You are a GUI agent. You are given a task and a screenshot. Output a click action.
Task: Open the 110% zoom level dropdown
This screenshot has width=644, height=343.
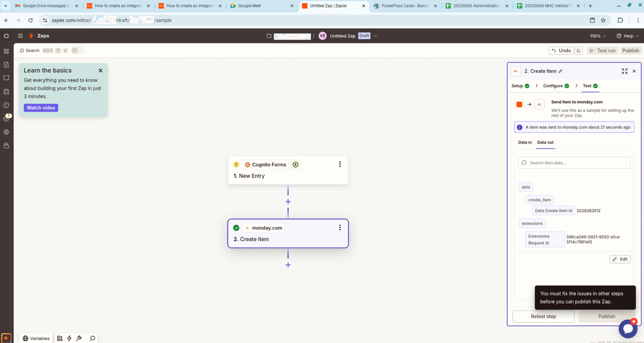[x=598, y=36]
